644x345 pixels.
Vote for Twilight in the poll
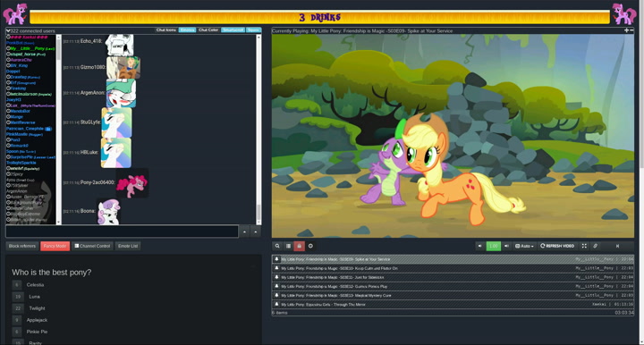18,308
